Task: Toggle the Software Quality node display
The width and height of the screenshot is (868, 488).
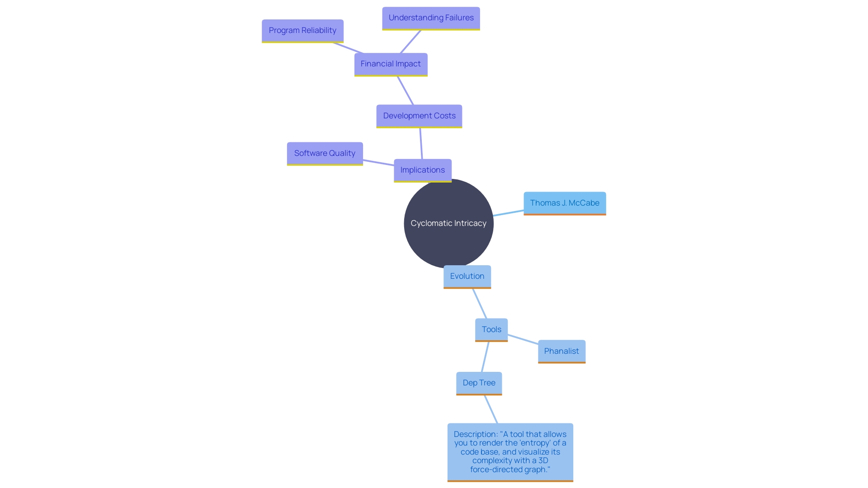Action: [x=325, y=153]
